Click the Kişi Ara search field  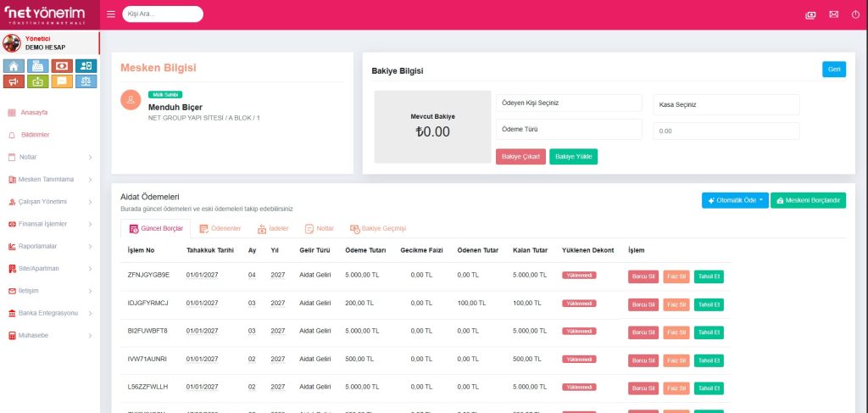pos(163,14)
